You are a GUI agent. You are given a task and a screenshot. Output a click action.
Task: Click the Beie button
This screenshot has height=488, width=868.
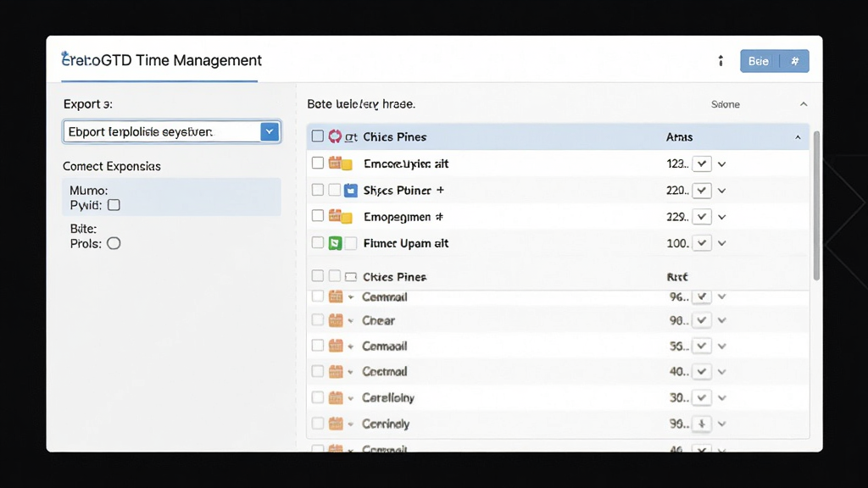pyautogui.click(x=759, y=61)
